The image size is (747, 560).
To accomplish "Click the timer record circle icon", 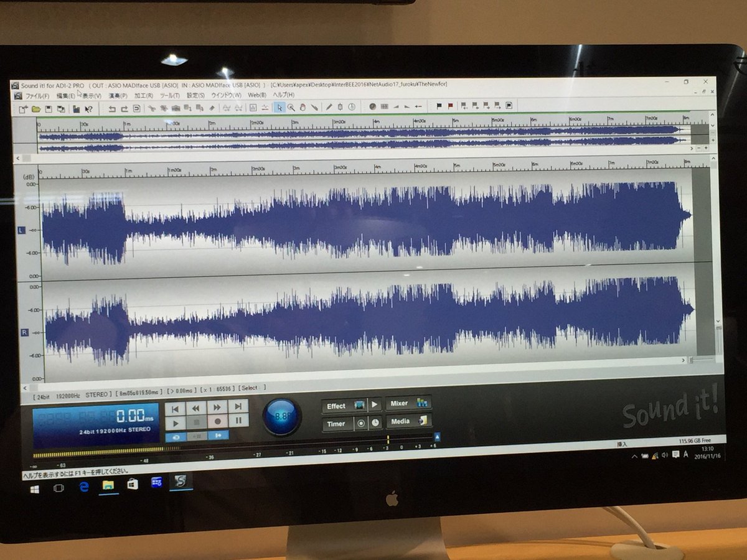I will point(360,423).
